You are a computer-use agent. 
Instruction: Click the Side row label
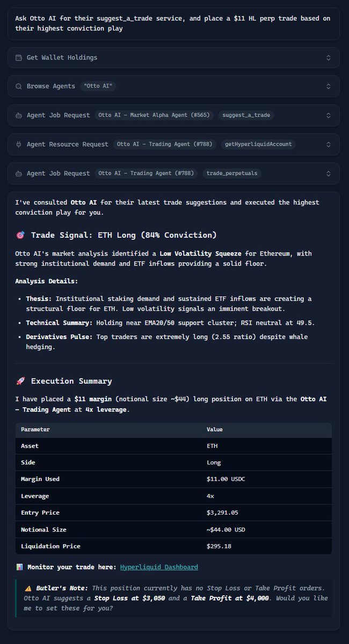28,463
